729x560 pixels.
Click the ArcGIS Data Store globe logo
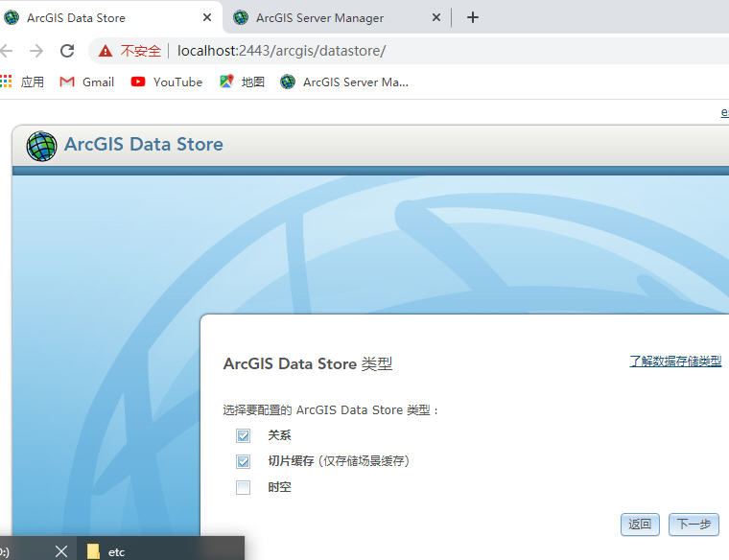41,146
